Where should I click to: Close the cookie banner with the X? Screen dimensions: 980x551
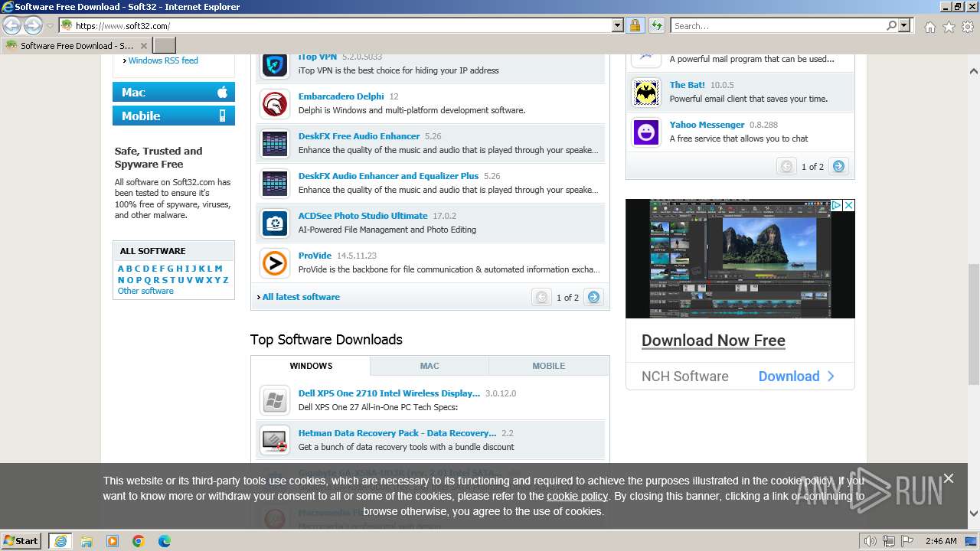pos(949,478)
